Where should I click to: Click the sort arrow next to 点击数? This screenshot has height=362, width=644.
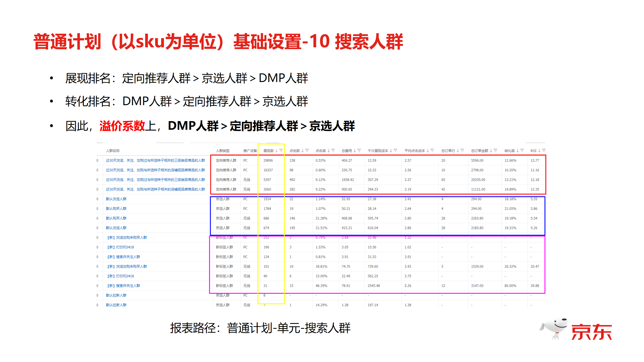click(x=302, y=151)
